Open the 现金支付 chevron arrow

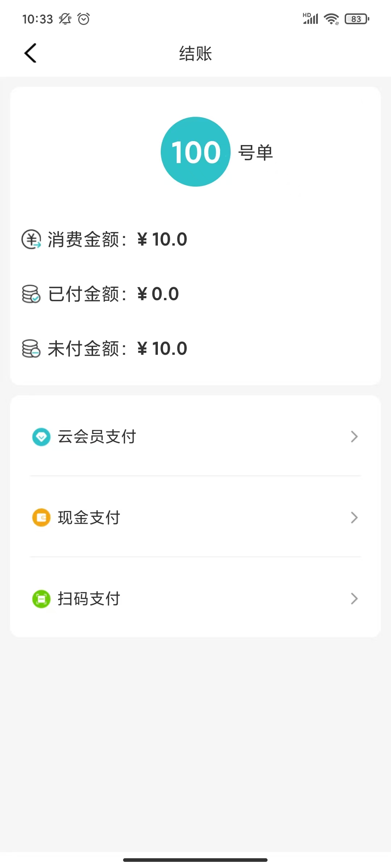pos(354,518)
